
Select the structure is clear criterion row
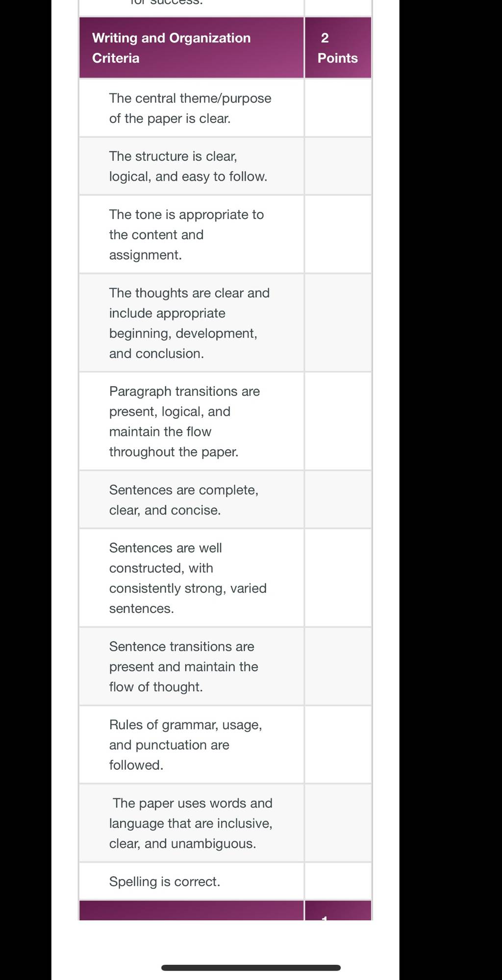191,166
